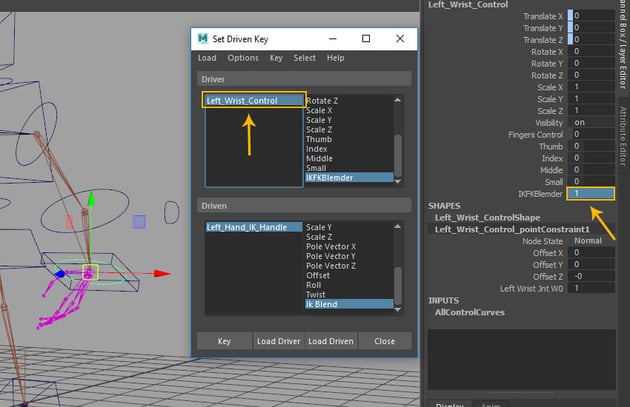Click the red X-axis move arrow
630x407 pixels.
click(x=163, y=272)
